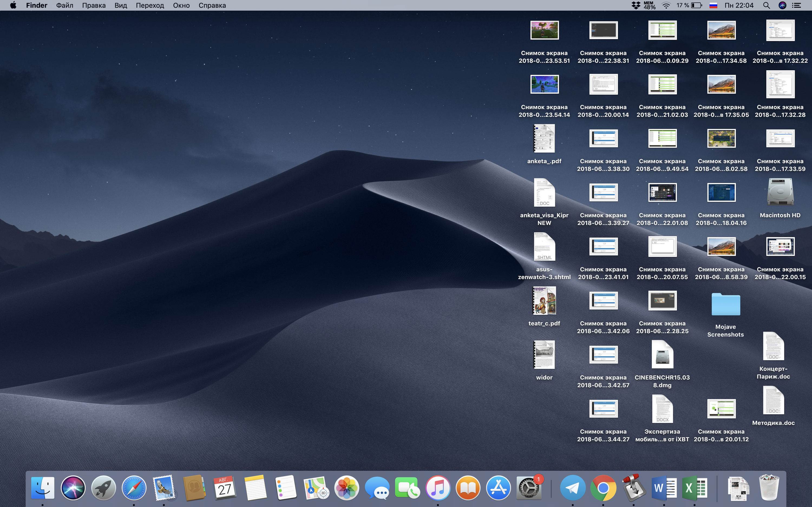Screen dimensions: 812x507
Task: Select the Mojave Screenshots folder
Action: pyautogui.click(x=725, y=304)
